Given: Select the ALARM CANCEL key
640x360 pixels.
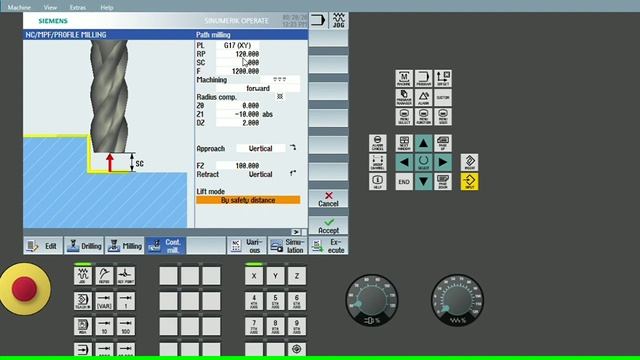Looking at the screenshot, I should pos(378,143).
